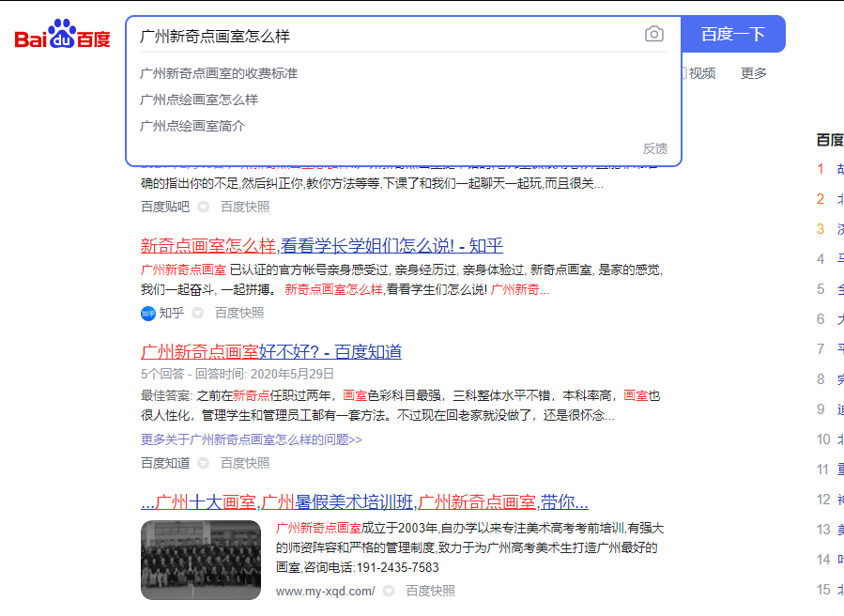Open 百度快照 next to 百度知道
The width and height of the screenshot is (844, 616).
coord(245,463)
